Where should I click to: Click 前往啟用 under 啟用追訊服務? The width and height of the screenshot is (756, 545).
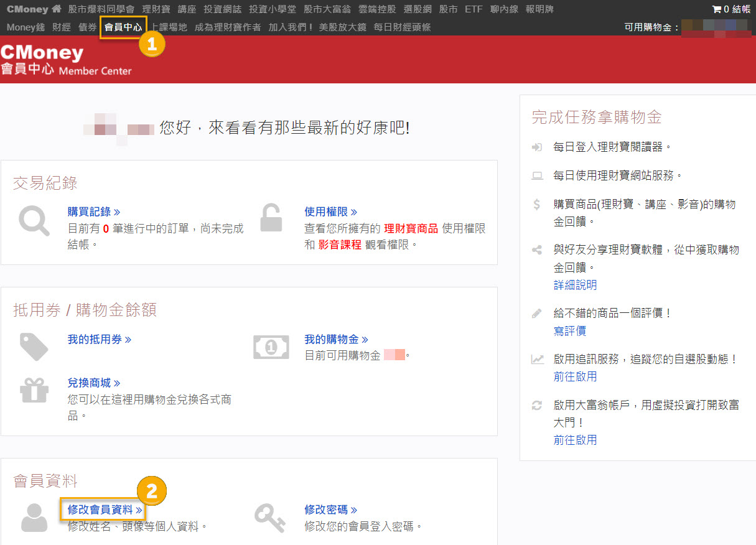click(575, 376)
